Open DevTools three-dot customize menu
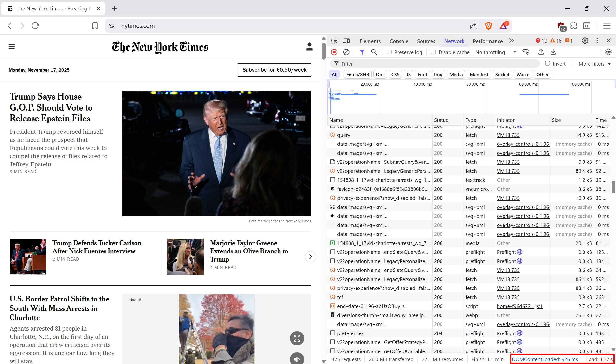 point(597,41)
